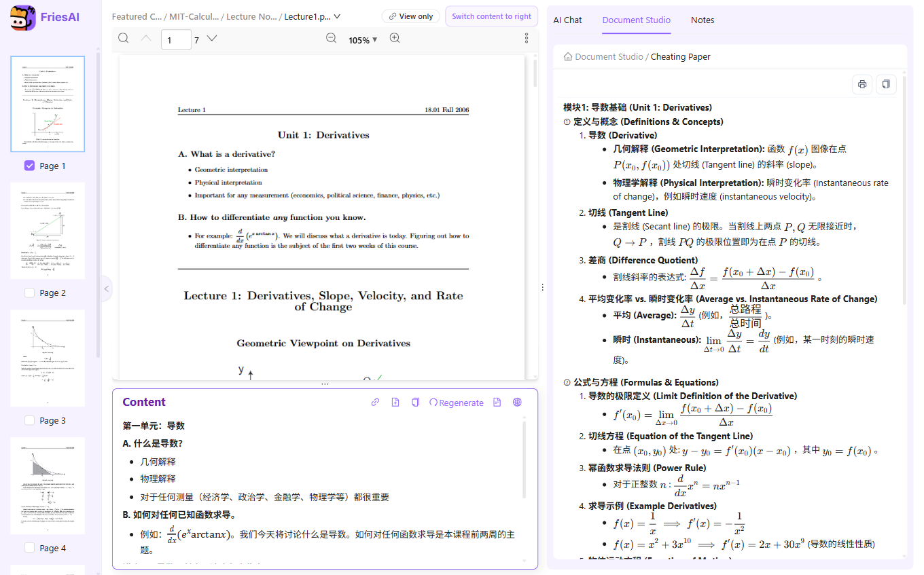
Task: Copy the Cheating Paper document
Action: click(x=886, y=84)
